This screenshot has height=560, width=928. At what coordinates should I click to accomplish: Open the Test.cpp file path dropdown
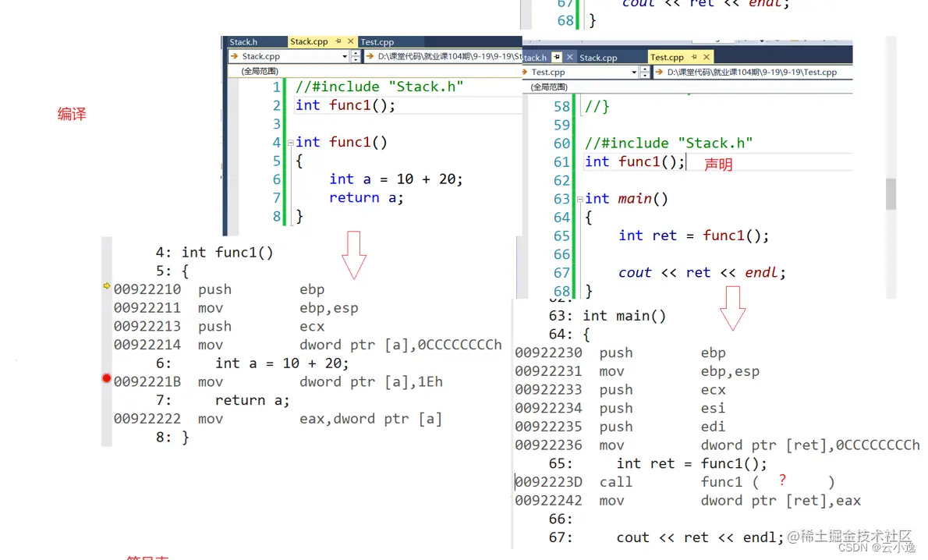pyautogui.click(x=752, y=73)
